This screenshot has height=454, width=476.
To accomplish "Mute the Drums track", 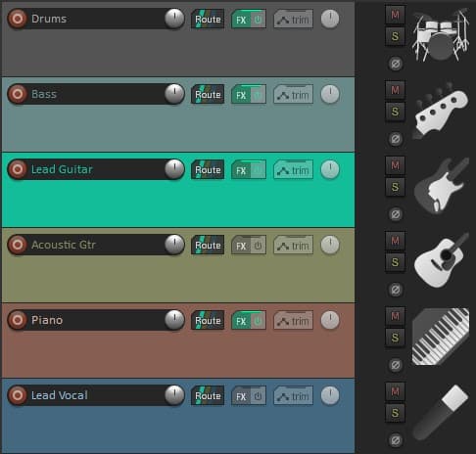I will [395, 15].
